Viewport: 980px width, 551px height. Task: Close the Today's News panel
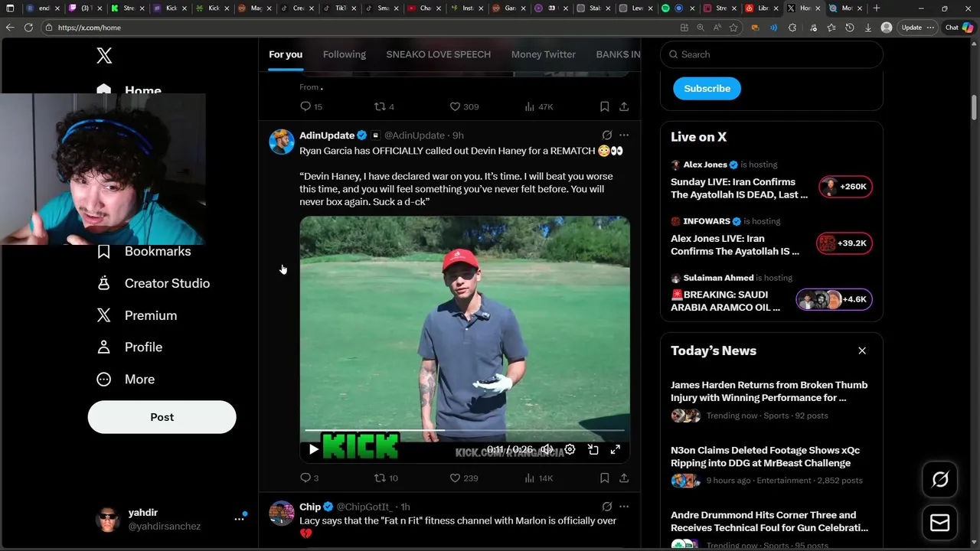(862, 350)
